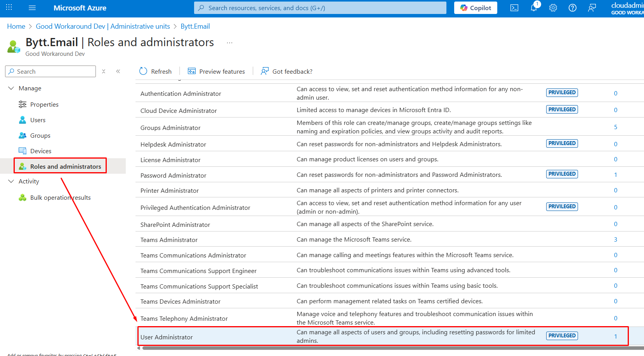
Task: Open the portal settings gear
Action: point(553,8)
